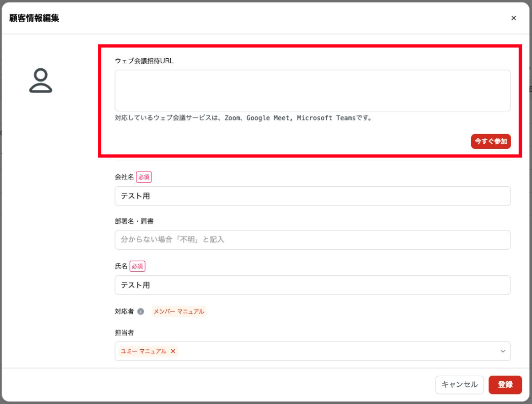
Task: Click the 会社名 input field
Action: [312, 196]
